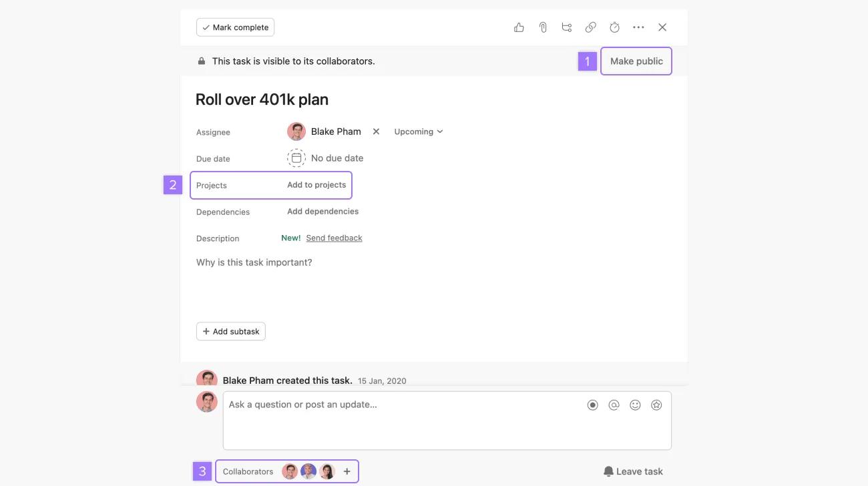Click Make public to change task visibility
This screenshot has height=486, width=868.
click(636, 59)
